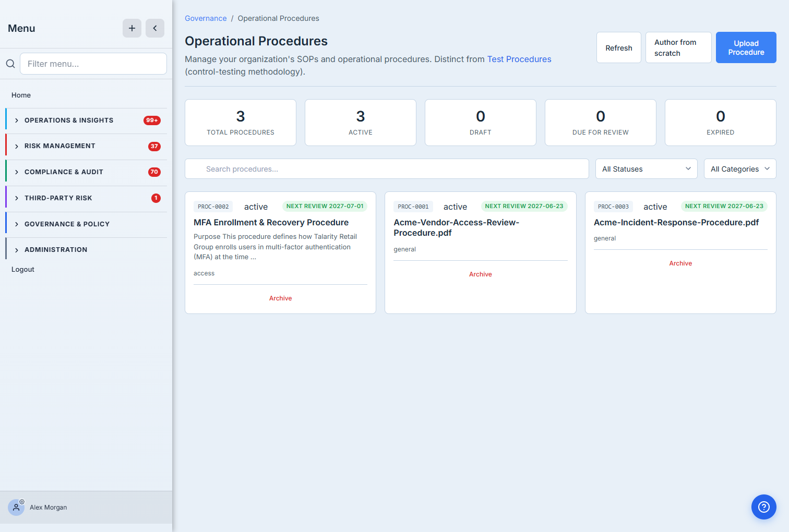Click Logout in the menu
This screenshot has height=532, width=789.
(x=23, y=269)
